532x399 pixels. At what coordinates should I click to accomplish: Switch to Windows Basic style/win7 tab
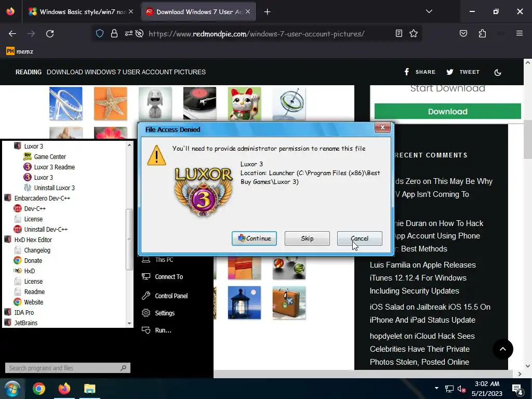(81, 11)
